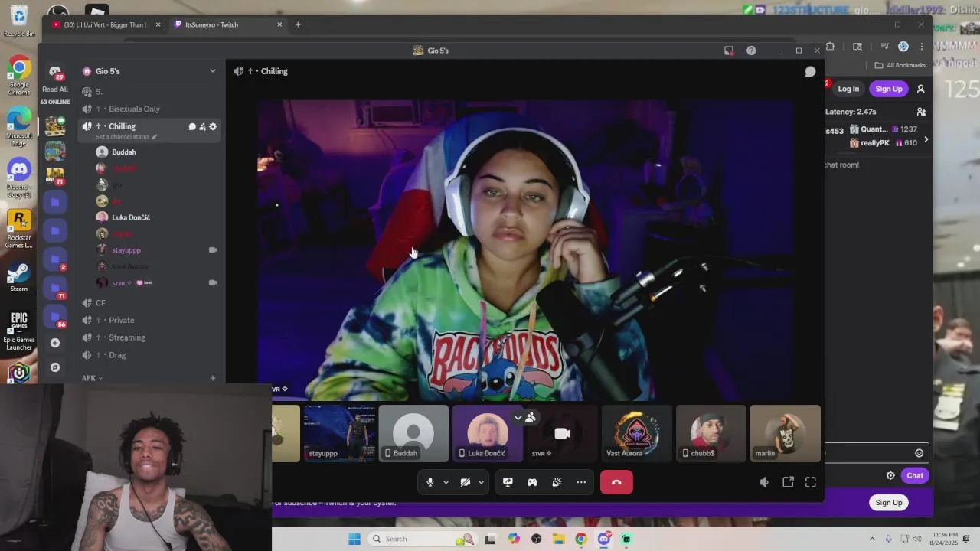Mark all as read with Read All
This screenshot has height=551, width=980.
tap(55, 90)
